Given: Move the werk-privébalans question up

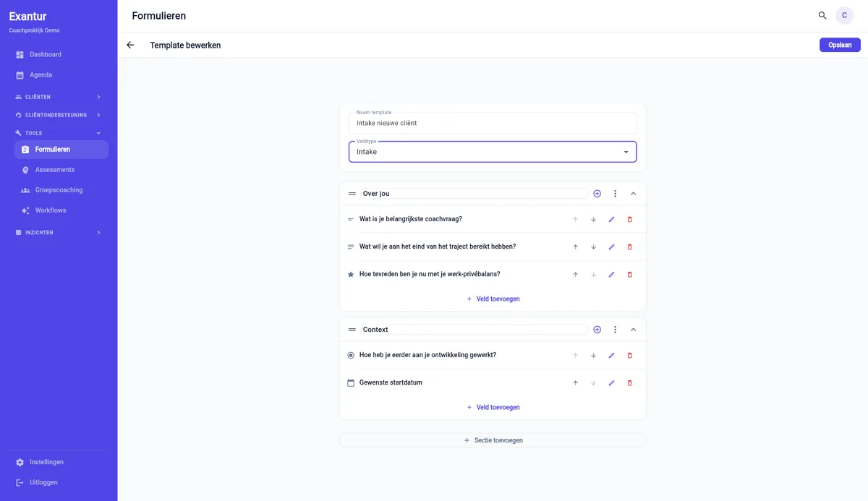Looking at the screenshot, I should pyautogui.click(x=576, y=275).
